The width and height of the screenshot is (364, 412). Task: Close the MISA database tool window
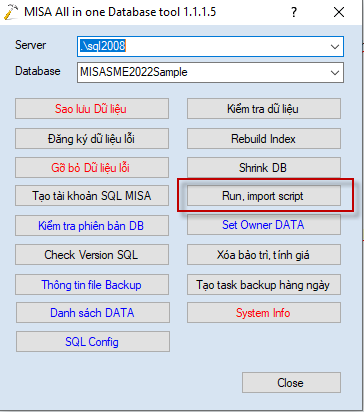coord(339,12)
